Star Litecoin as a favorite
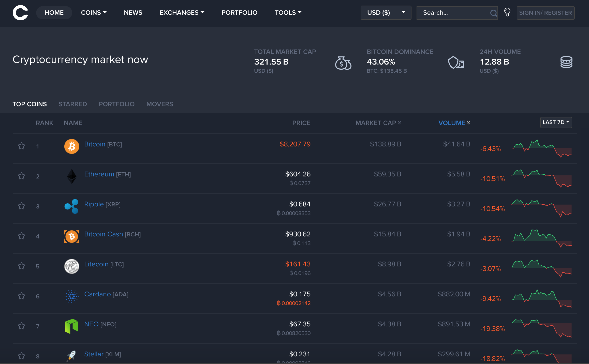 click(x=22, y=266)
